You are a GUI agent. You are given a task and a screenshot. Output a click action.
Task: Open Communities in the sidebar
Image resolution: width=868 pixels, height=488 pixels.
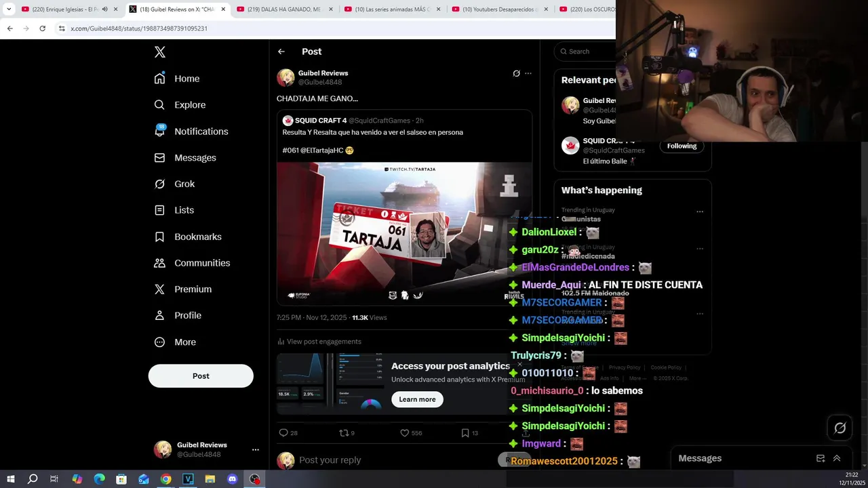(x=192, y=263)
